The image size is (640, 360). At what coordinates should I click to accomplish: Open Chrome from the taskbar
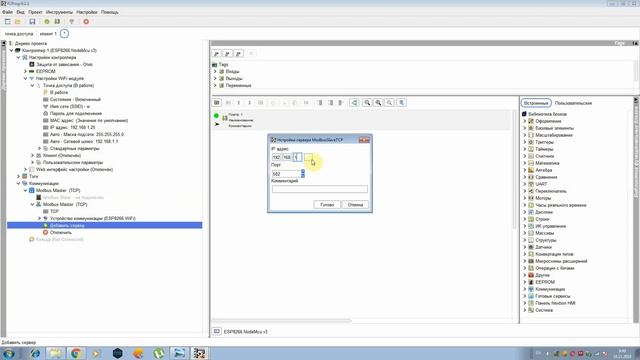point(76,353)
